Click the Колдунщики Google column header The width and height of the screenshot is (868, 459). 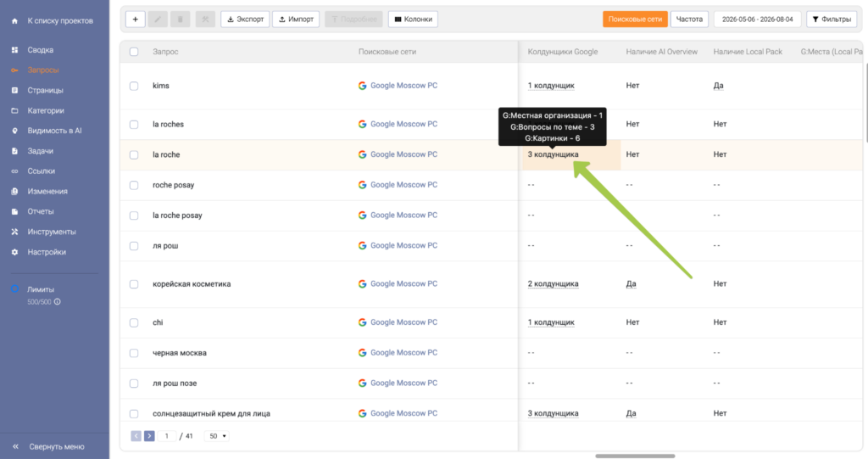click(x=563, y=52)
